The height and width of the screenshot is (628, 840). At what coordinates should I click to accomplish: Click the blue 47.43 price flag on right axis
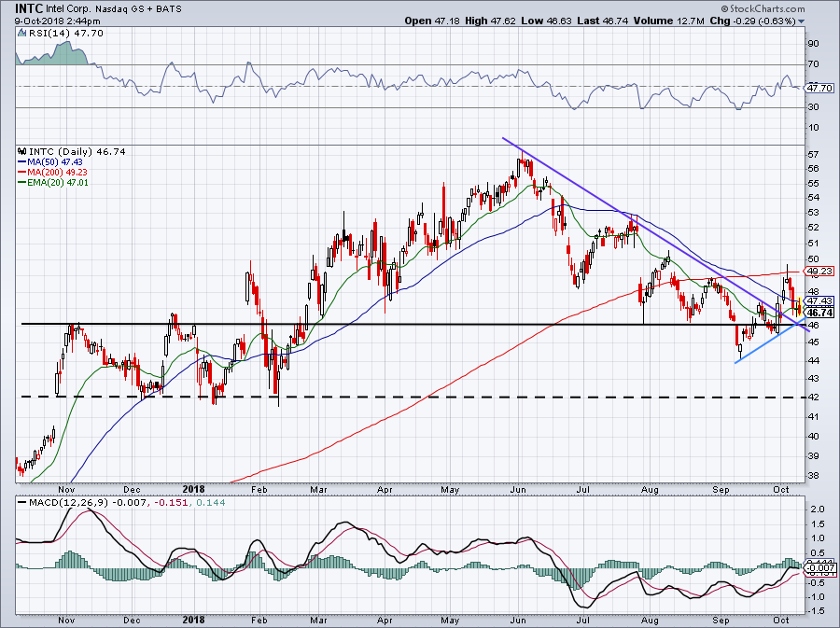(x=819, y=300)
